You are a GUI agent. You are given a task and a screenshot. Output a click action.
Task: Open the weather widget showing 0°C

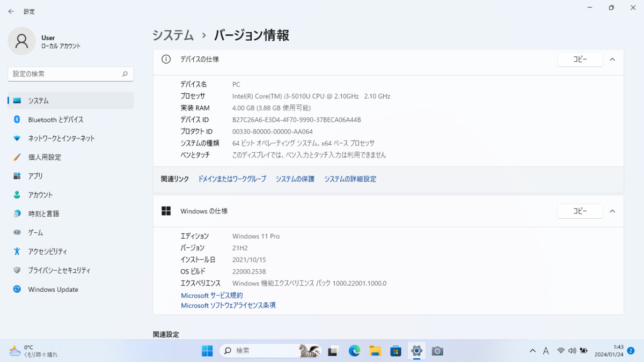tap(33, 351)
